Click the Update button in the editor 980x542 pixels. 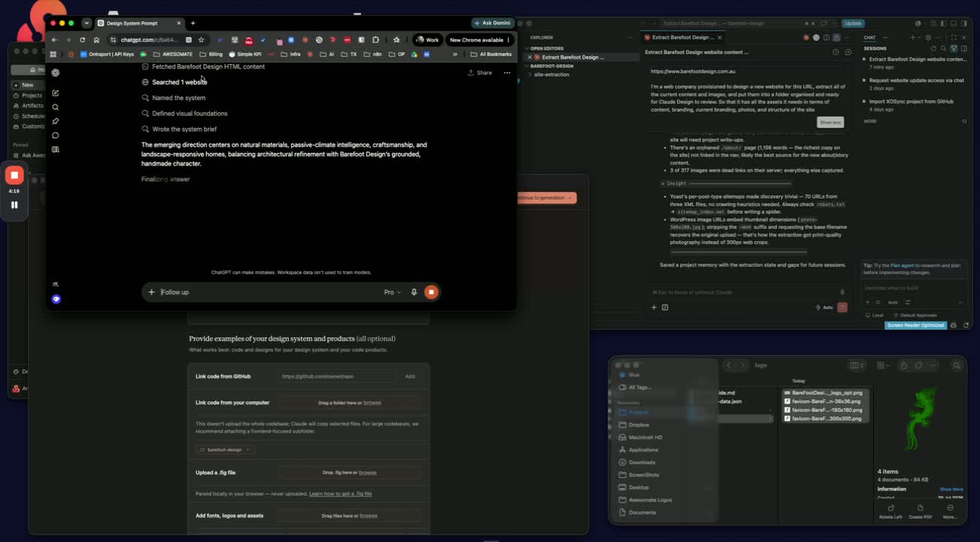click(853, 23)
